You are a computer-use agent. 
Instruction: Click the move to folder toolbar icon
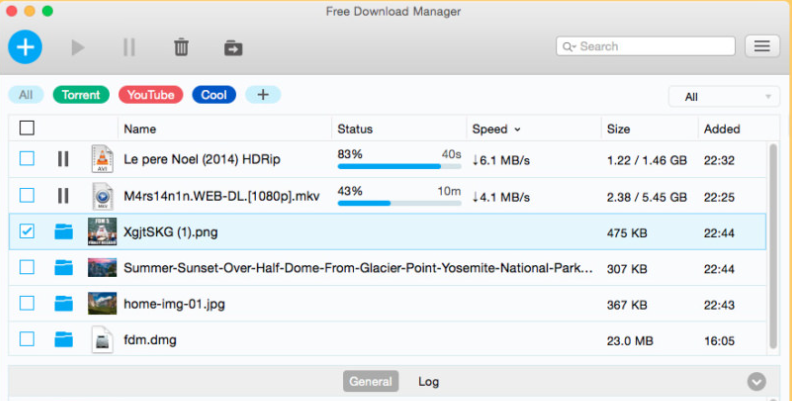[x=233, y=48]
